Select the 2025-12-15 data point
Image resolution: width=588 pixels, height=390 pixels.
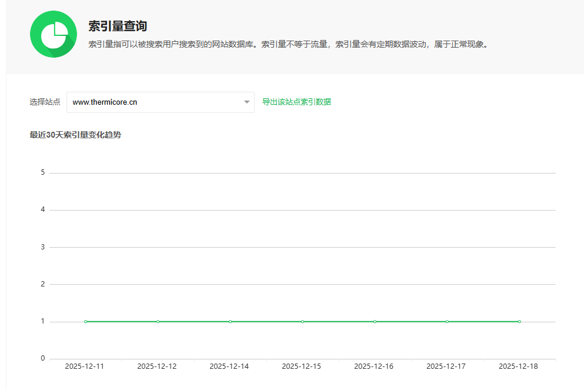(x=303, y=322)
